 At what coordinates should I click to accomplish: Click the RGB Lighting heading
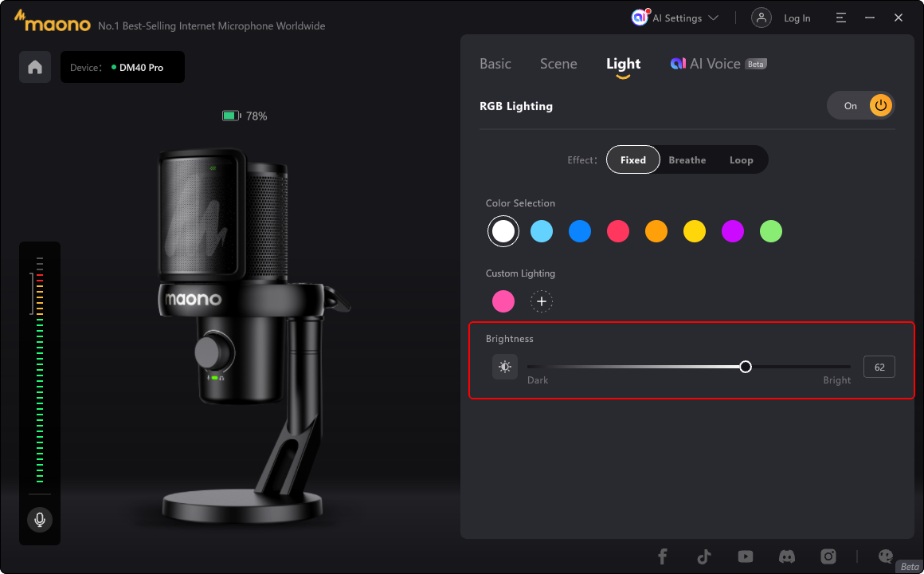[x=516, y=106]
